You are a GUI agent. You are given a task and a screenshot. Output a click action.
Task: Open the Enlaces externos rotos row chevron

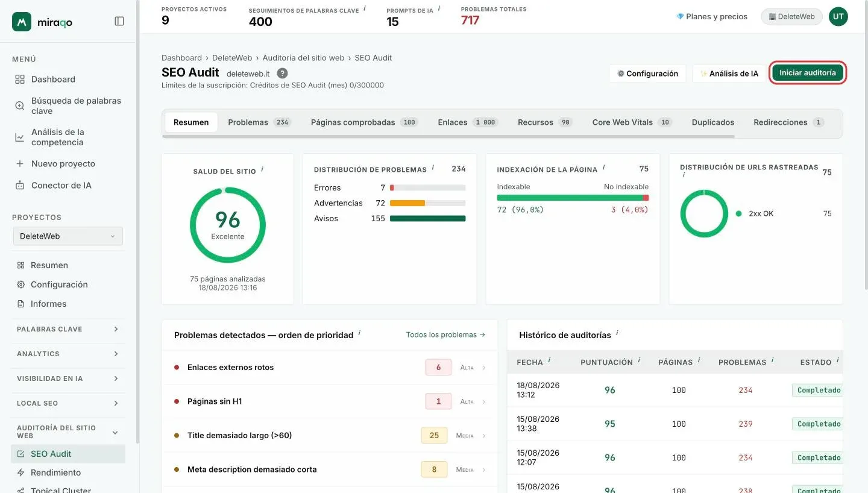484,368
